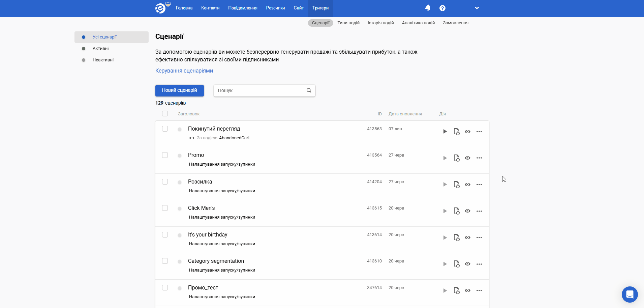View the Покинутий перегляд scenario

(467, 132)
